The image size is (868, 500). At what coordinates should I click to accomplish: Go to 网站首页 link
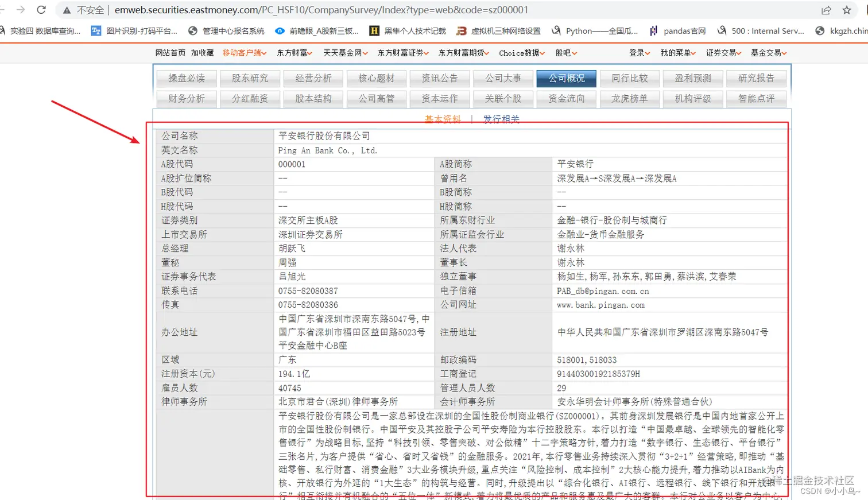click(170, 53)
